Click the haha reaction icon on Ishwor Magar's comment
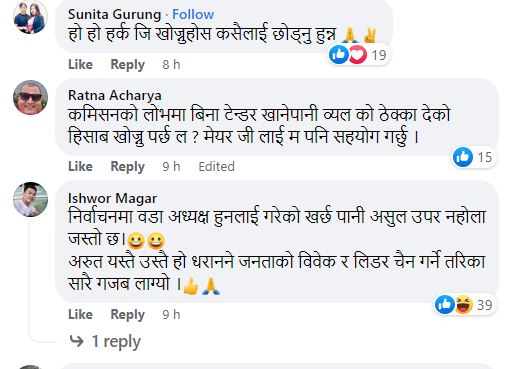Image resolution: width=531 pixels, height=369 pixels. tap(464, 304)
